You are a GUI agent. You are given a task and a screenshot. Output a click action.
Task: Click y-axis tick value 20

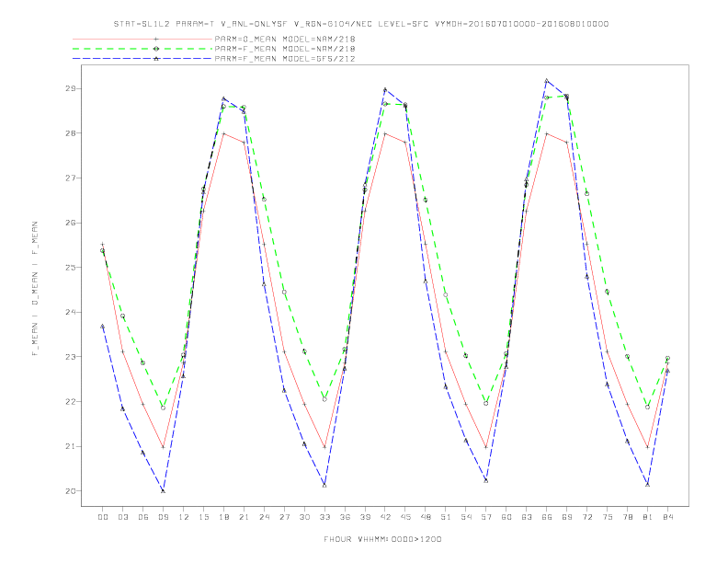click(70, 491)
